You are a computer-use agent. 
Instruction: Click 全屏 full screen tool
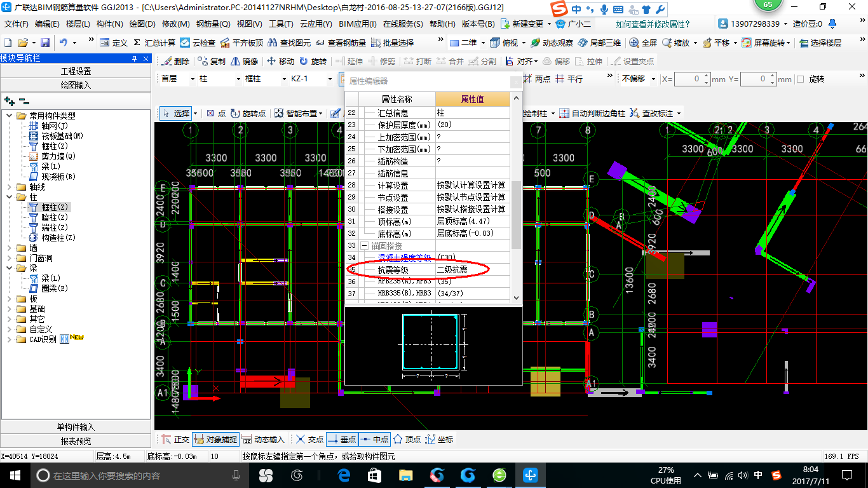point(643,43)
